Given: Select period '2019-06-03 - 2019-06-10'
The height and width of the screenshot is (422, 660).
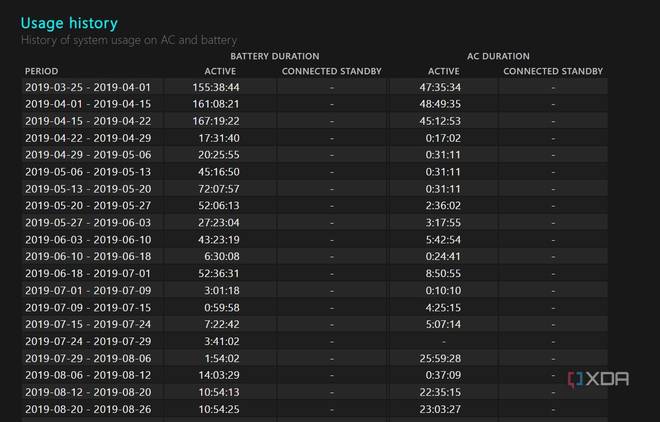Looking at the screenshot, I should coord(88,240).
